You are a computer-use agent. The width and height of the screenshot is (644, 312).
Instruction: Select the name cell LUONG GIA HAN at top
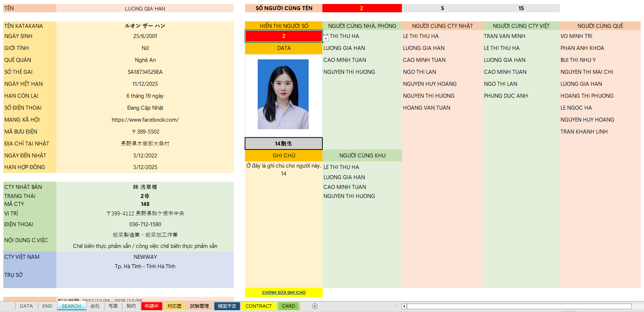[145, 8]
